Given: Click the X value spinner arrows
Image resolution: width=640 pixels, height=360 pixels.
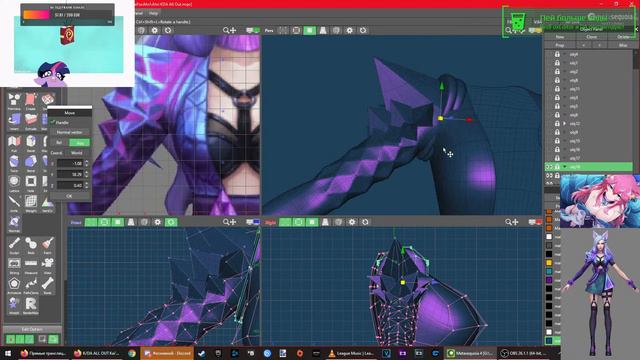Looking at the screenshot, I should 86,163.
